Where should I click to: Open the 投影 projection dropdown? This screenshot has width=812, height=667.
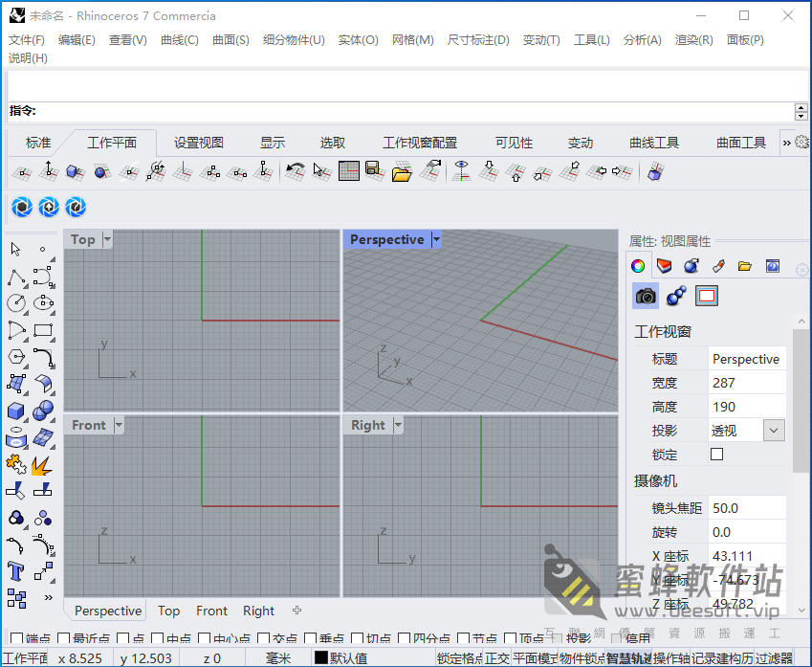774,431
